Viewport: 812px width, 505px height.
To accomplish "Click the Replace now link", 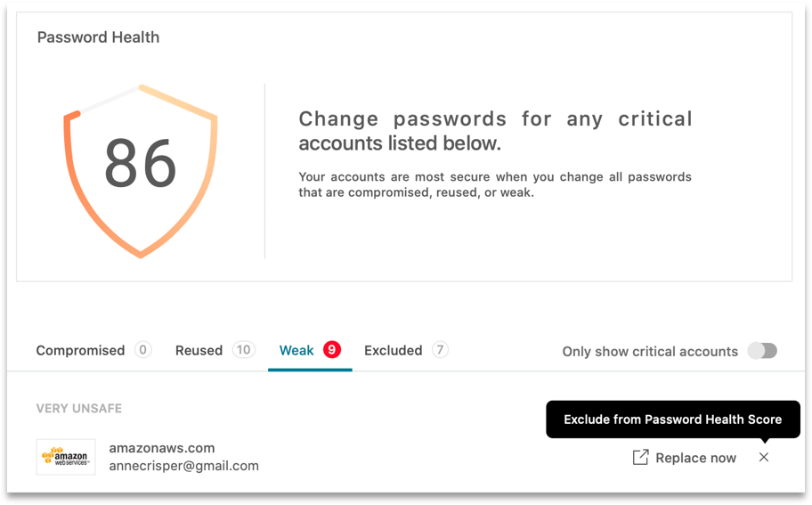I will pos(695,458).
